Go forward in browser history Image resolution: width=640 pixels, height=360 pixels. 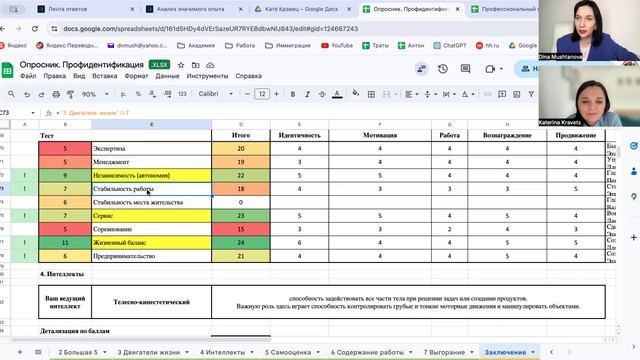coord(18,29)
